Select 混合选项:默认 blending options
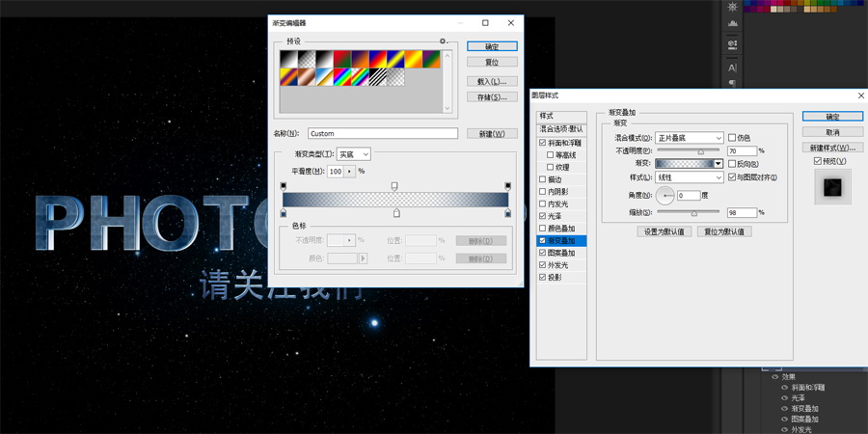Image resolution: width=868 pixels, height=434 pixels. point(561,129)
